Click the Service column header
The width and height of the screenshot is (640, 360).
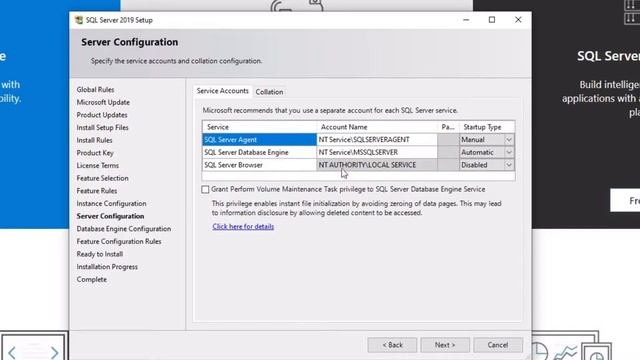[x=259, y=127]
